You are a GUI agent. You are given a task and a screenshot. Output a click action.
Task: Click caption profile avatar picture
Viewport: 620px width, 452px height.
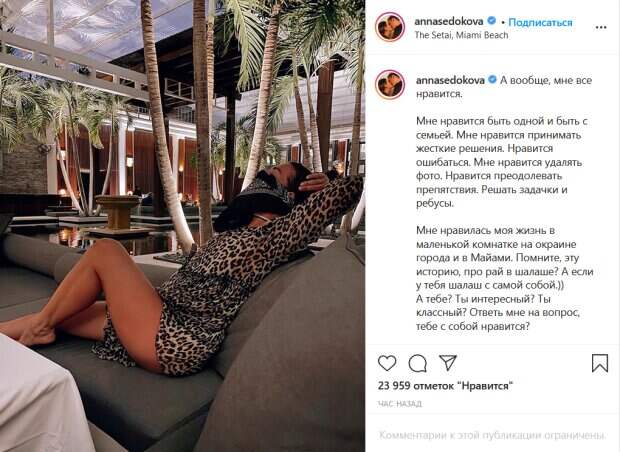click(390, 84)
